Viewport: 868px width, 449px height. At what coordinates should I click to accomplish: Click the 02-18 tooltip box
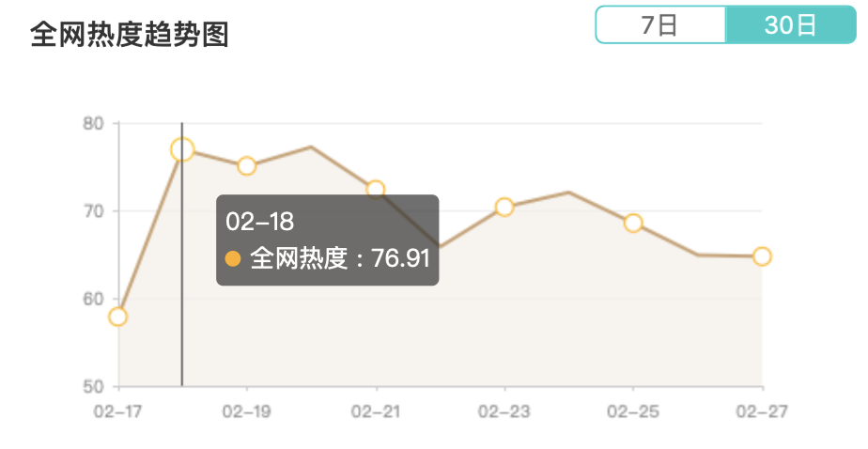coord(328,240)
